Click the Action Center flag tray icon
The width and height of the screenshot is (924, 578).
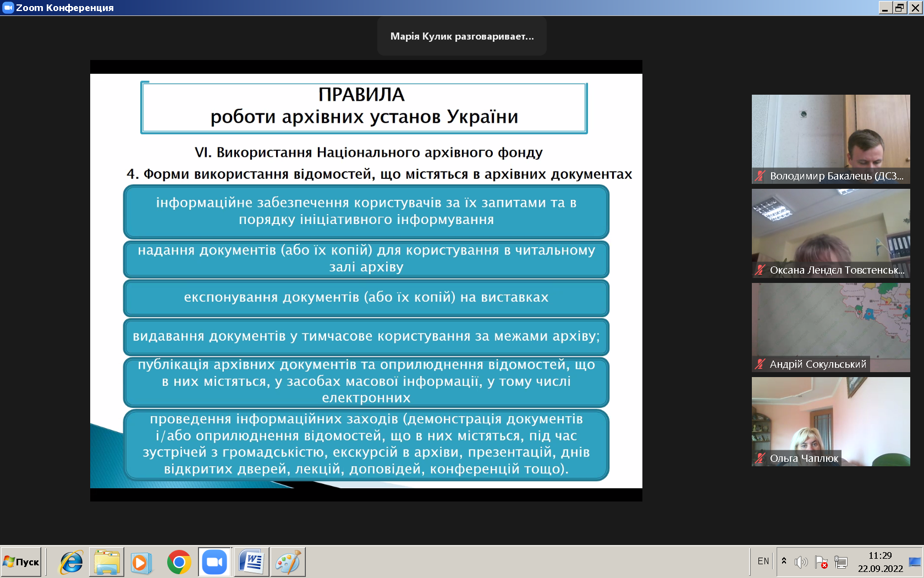[x=821, y=562]
